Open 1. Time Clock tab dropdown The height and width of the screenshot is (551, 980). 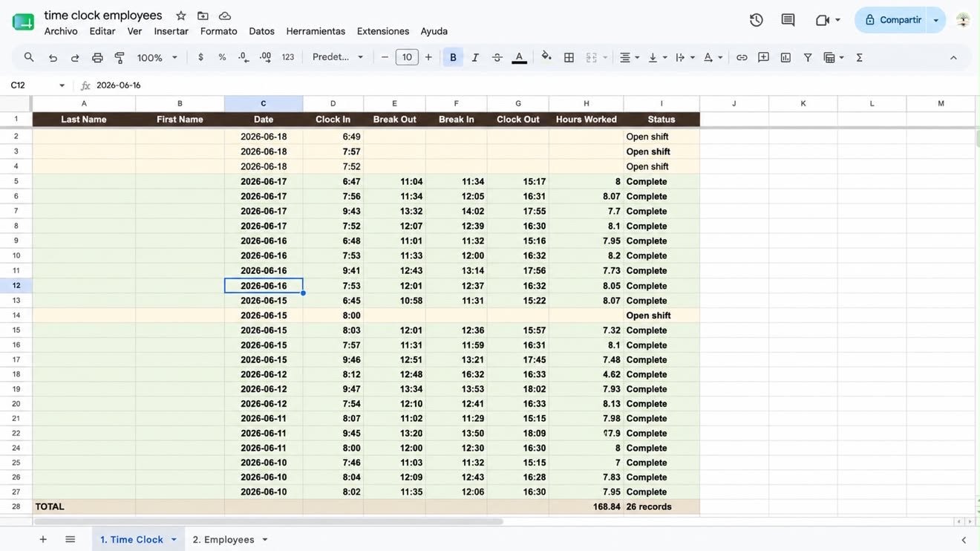point(174,540)
